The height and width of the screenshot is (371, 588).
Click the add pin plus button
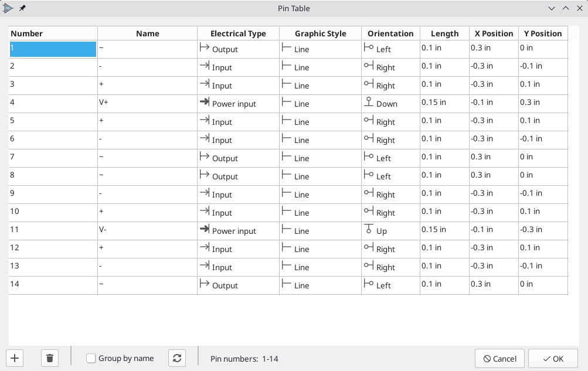pyautogui.click(x=15, y=358)
